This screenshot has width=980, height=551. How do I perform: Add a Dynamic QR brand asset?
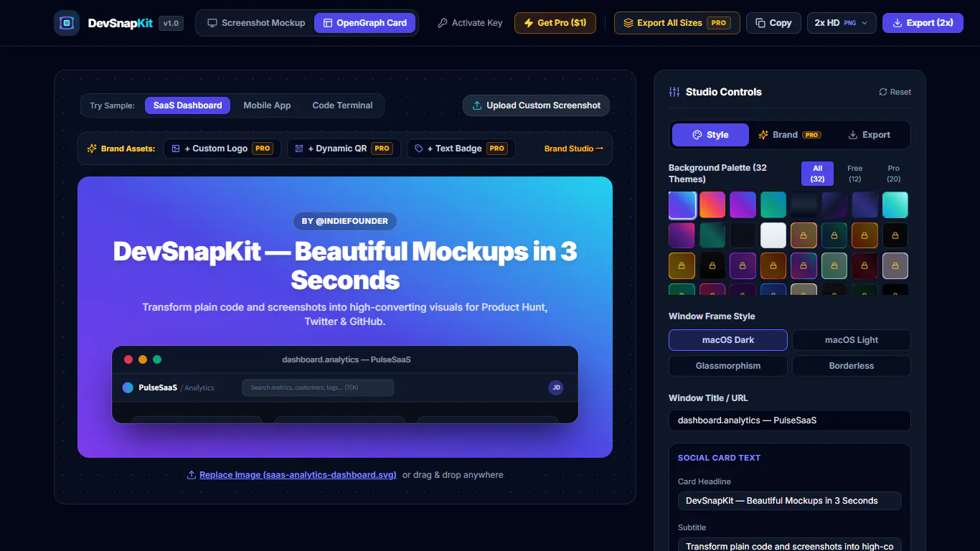click(x=343, y=149)
